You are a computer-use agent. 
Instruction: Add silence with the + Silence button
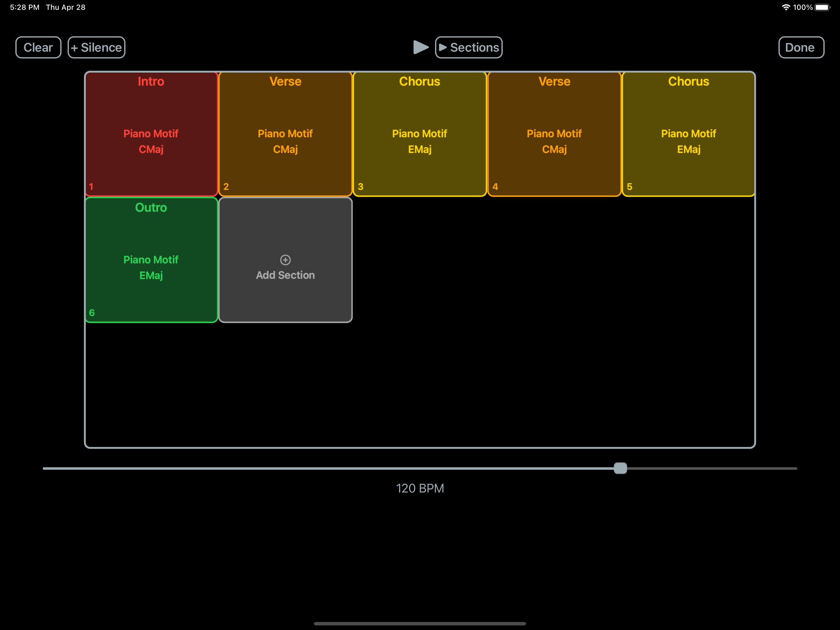(x=97, y=47)
